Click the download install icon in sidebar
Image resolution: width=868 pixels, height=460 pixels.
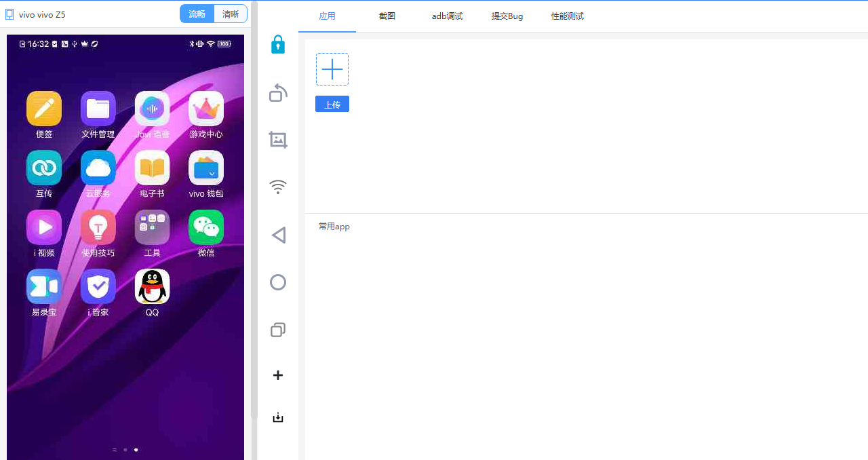[278, 417]
